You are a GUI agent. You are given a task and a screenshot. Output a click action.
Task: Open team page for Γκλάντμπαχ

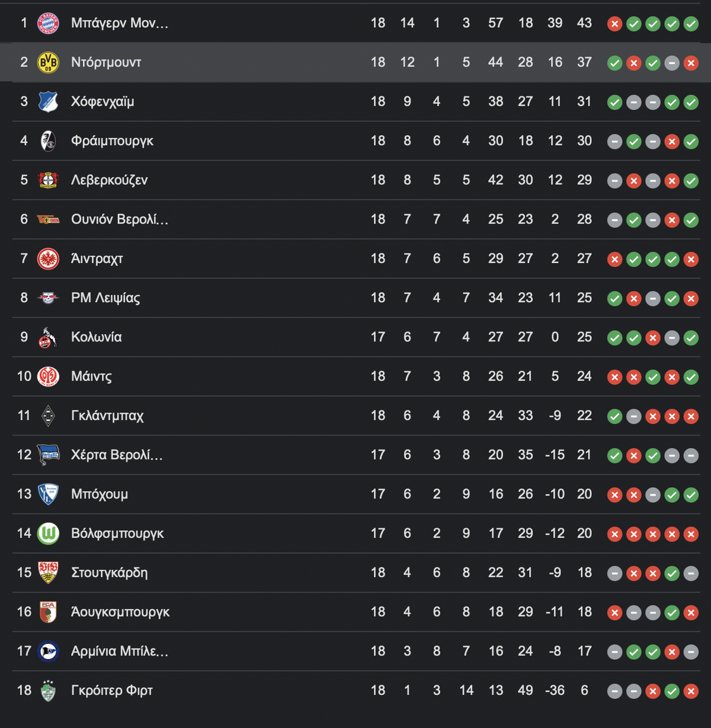107,416
